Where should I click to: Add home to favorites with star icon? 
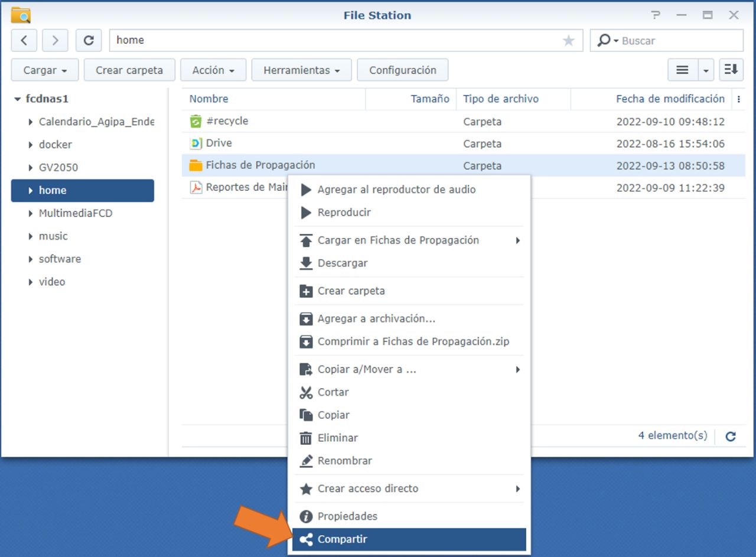[568, 40]
